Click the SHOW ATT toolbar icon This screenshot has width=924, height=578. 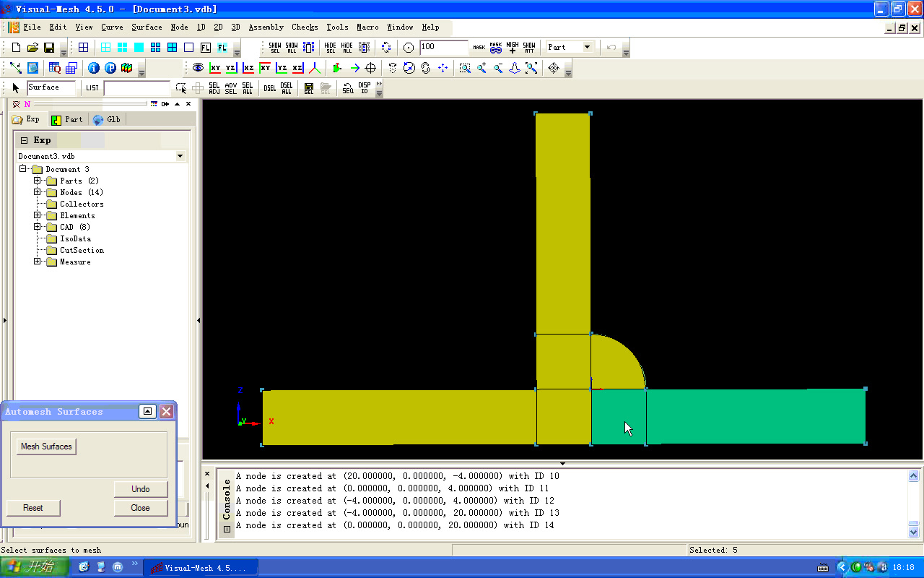click(529, 48)
